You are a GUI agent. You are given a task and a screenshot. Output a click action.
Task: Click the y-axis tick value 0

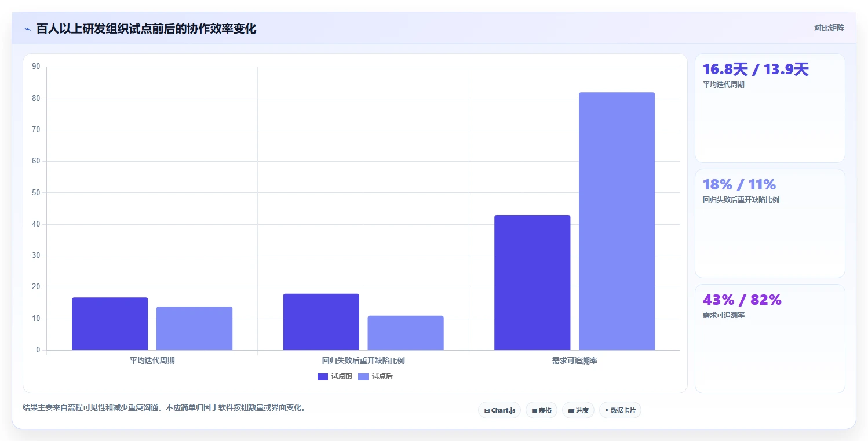pos(38,350)
